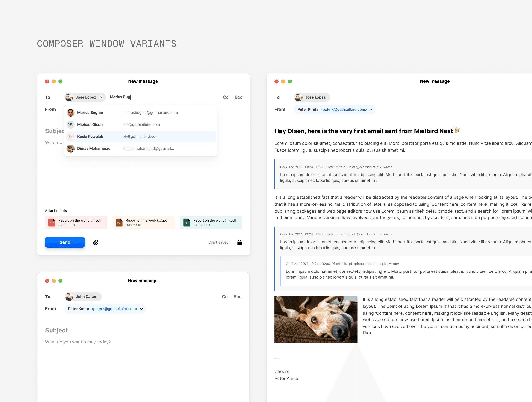This screenshot has height=402, width=532.
Task: Click Cc in the top-left composer
Action: (x=226, y=97)
